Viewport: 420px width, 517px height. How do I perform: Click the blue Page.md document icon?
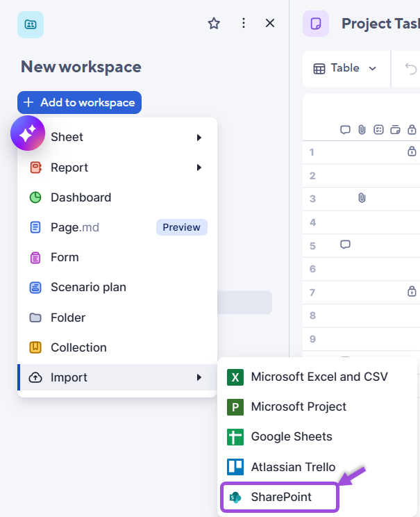pyautogui.click(x=35, y=227)
